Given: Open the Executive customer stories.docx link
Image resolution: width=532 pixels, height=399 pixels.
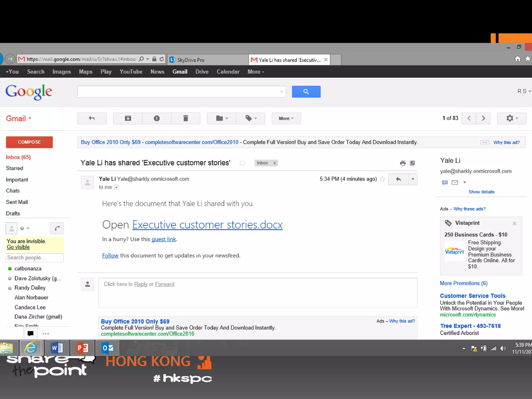Looking at the screenshot, I should point(207,225).
